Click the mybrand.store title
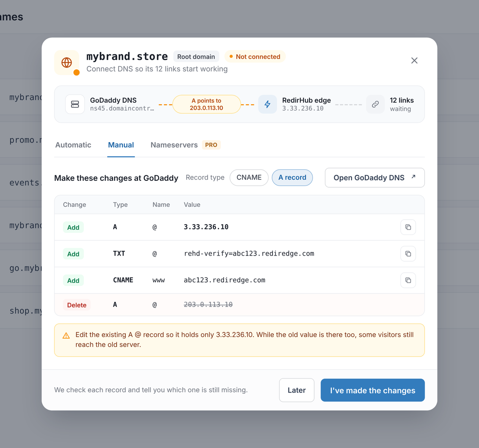The image size is (479, 448). coord(127,56)
